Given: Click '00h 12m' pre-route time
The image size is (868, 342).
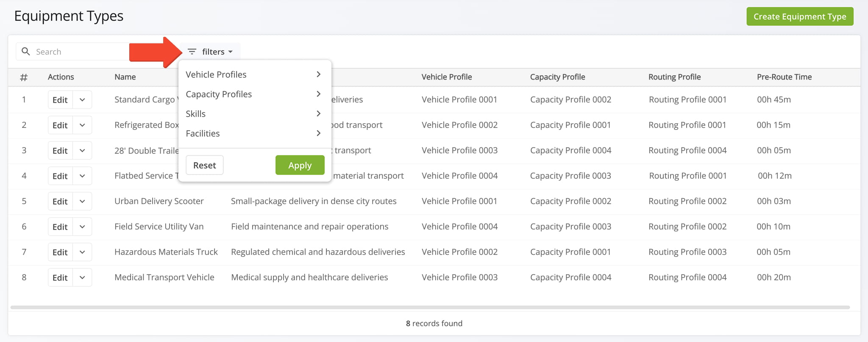Looking at the screenshot, I should (x=775, y=176).
